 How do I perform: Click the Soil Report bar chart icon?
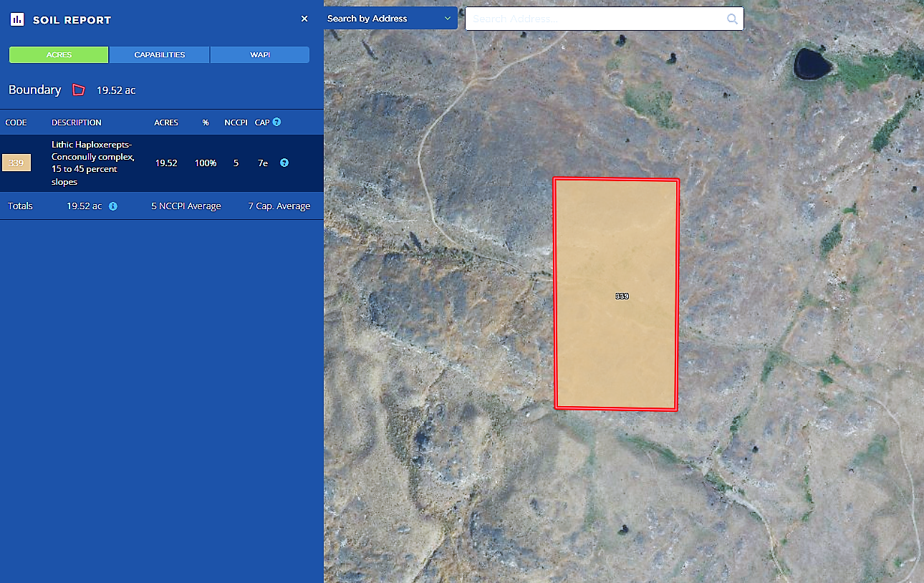[17, 19]
